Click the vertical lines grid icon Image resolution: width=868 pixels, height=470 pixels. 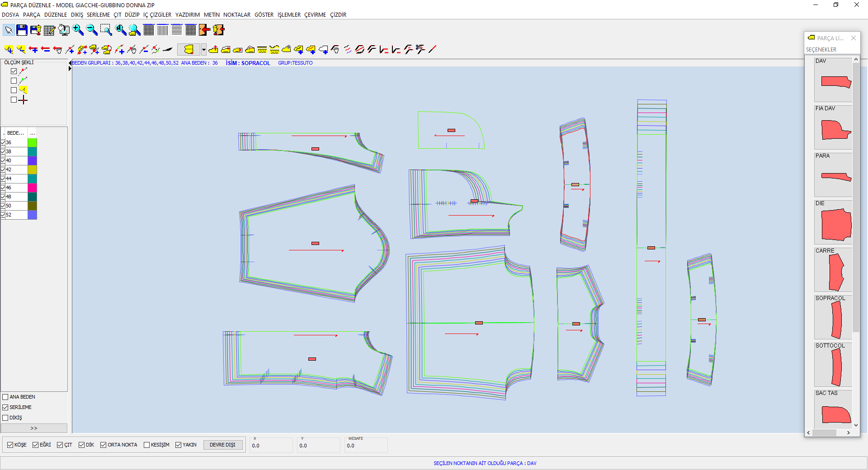point(163,30)
